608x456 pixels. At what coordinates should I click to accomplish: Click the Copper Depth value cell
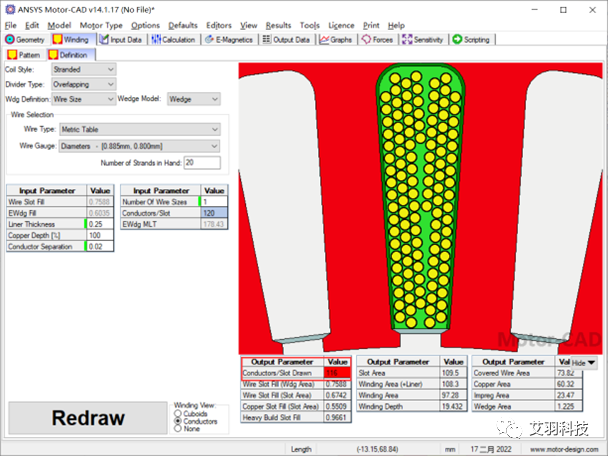(100, 235)
